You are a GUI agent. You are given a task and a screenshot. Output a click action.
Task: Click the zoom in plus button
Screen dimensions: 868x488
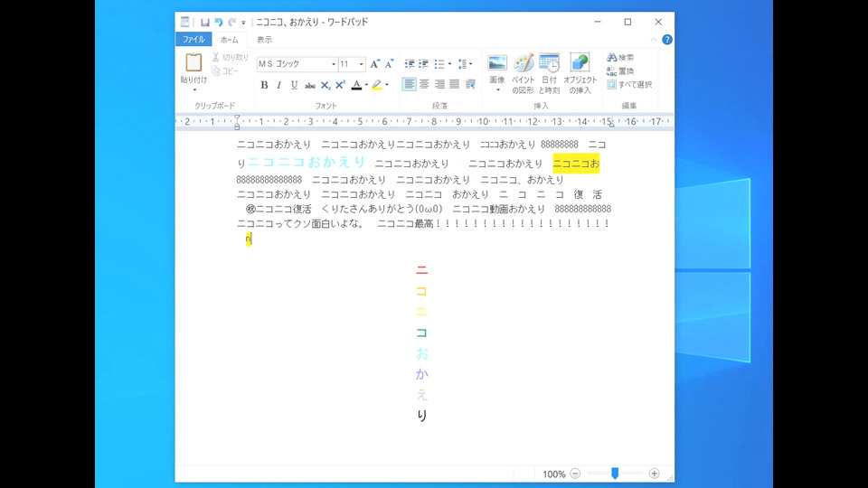655,474
